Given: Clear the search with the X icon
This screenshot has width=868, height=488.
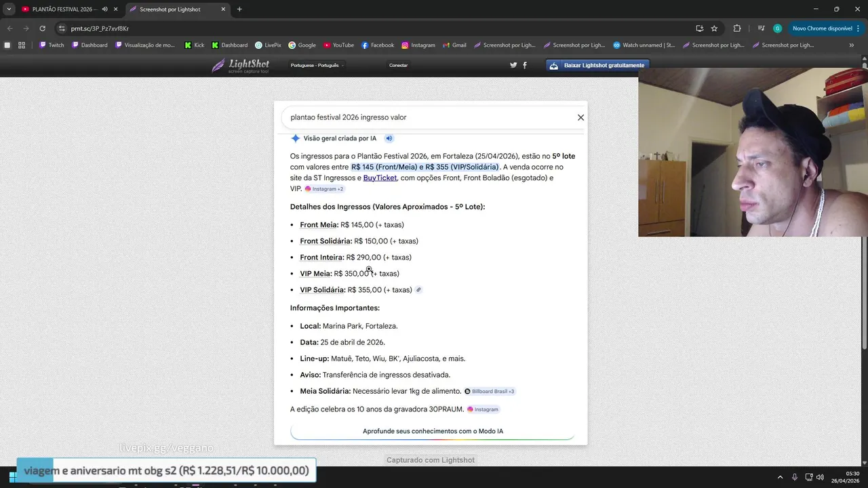Looking at the screenshot, I should pos(580,117).
